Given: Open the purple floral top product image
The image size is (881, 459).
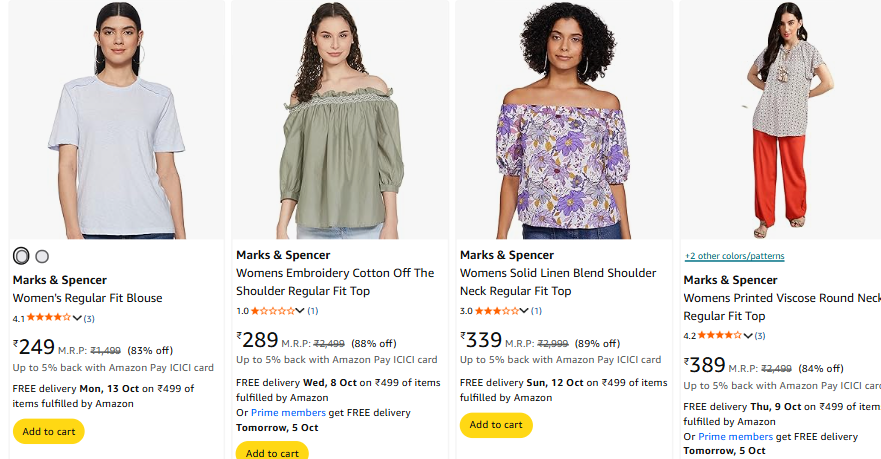Looking at the screenshot, I should pyautogui.click(x=564, y=120).
